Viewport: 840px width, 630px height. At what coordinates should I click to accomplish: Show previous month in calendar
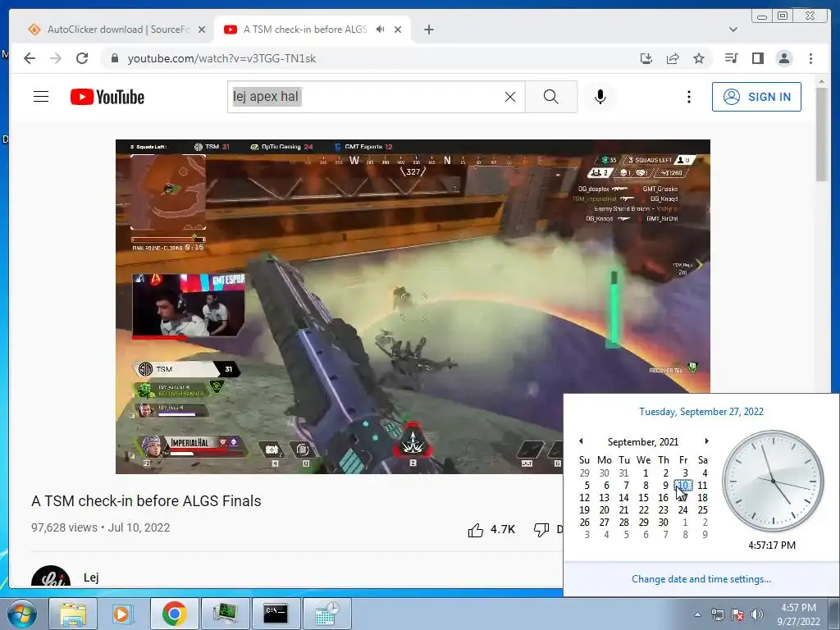tap(581, 441)
